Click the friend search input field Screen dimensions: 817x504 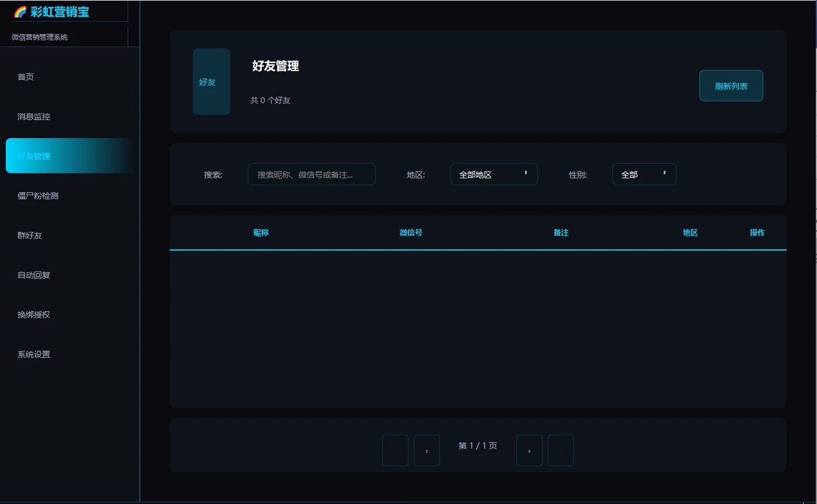click(312, 174)
